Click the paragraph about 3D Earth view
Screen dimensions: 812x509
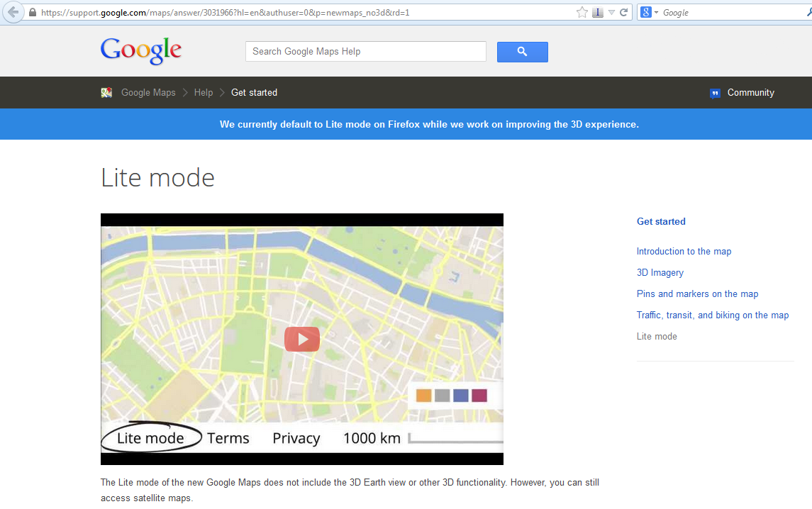pos(350,490)
